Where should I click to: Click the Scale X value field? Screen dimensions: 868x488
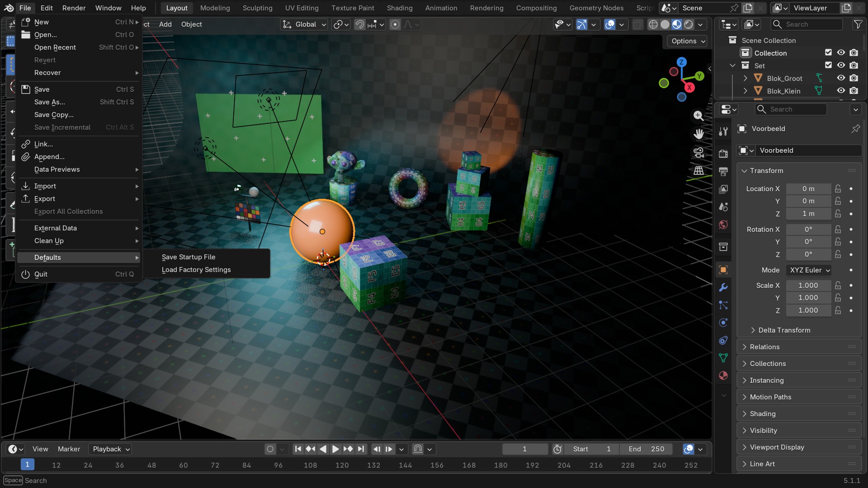click(x=808, y=286)
